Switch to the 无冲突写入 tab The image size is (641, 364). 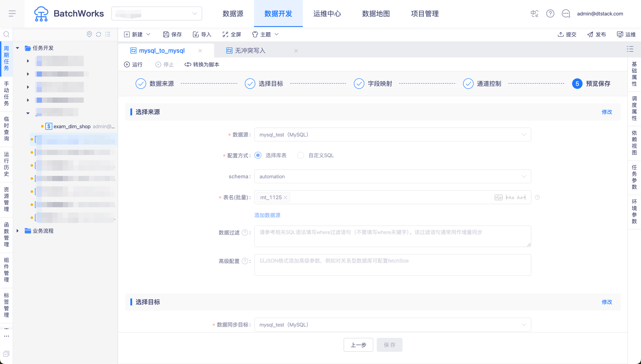point(250,51)
